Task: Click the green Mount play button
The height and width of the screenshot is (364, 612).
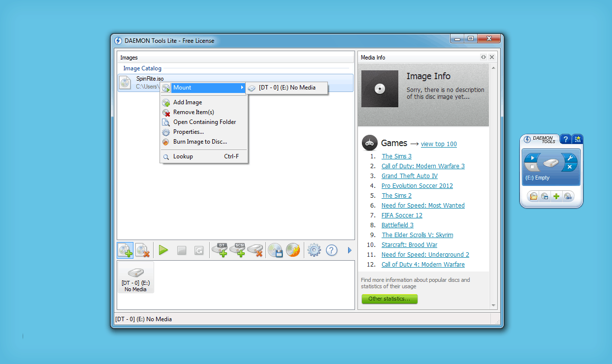Action: pos(163,250)
